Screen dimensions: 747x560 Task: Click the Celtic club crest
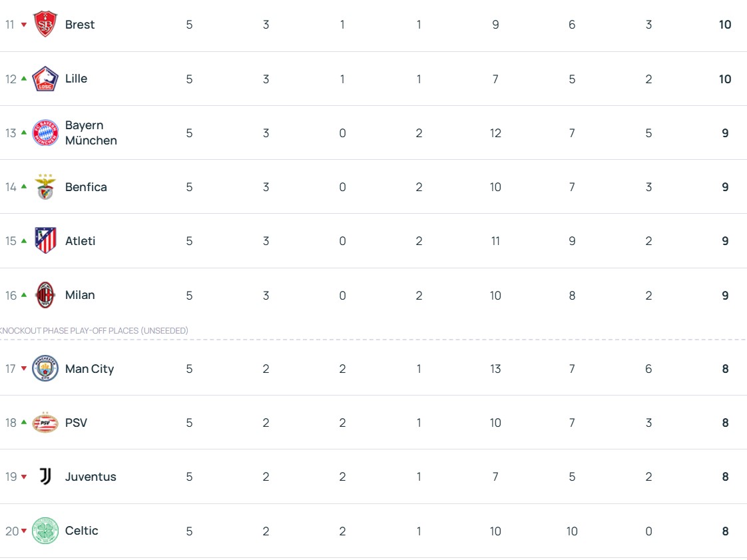point(45,531)
